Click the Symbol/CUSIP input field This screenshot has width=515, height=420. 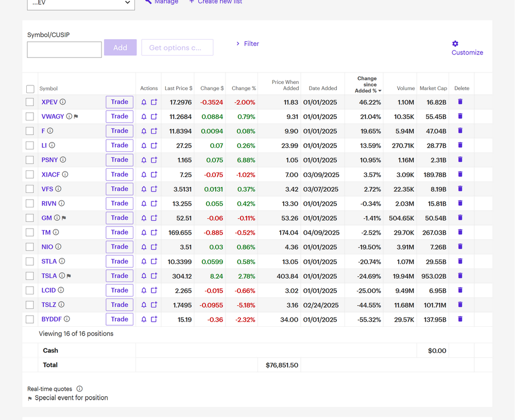coord(64,49)
